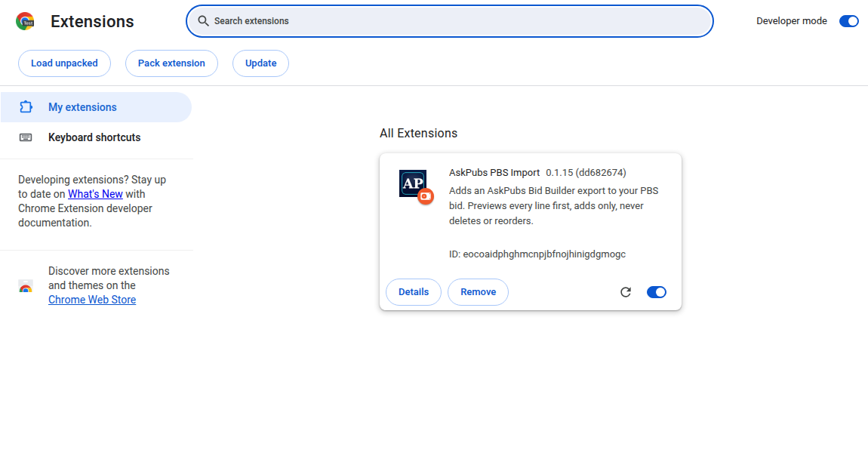868x468 pixels.
Task: Click the Developer mode label
Action: coord(792,21)
